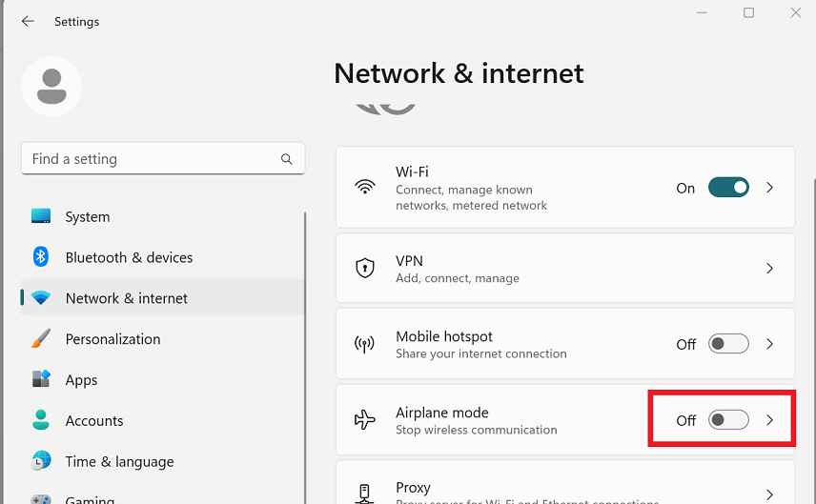Viewport: 816px width, 504px height.
Task: Enable the Mobile hotspot toggle
Action: pyautogui.click(x=728, y=344)
